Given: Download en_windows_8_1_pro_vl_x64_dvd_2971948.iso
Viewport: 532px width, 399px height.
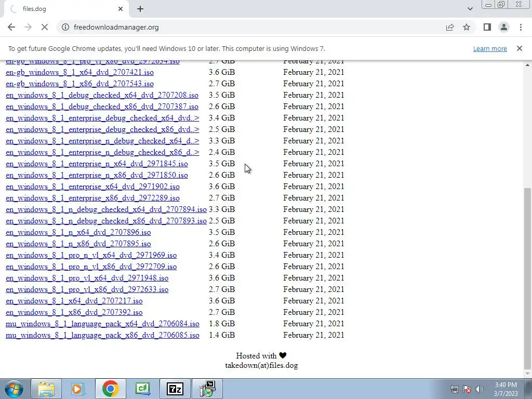Looking at the screenshot, I should click(87, 278).
